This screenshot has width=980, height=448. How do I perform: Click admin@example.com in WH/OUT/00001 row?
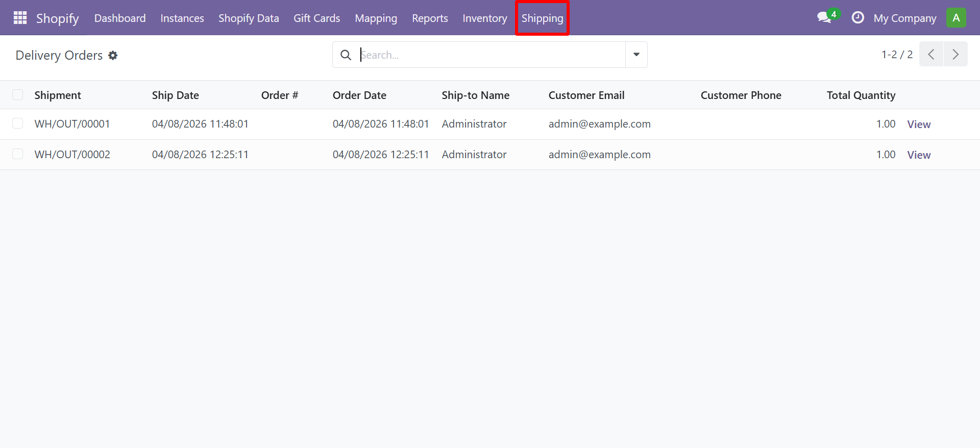pos(600,124)
